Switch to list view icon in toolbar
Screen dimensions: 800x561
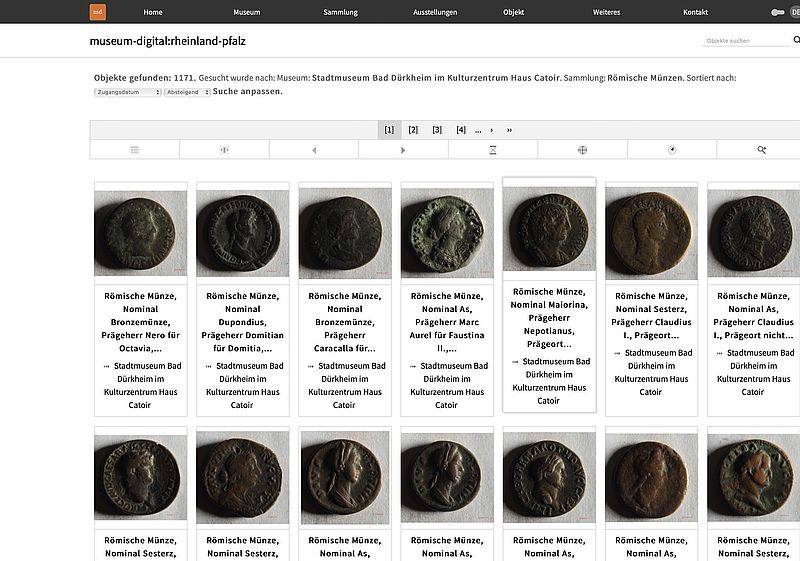[135, 150]
